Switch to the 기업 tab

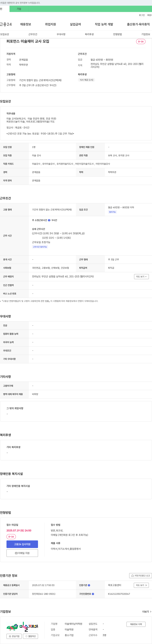coord(19,9)
